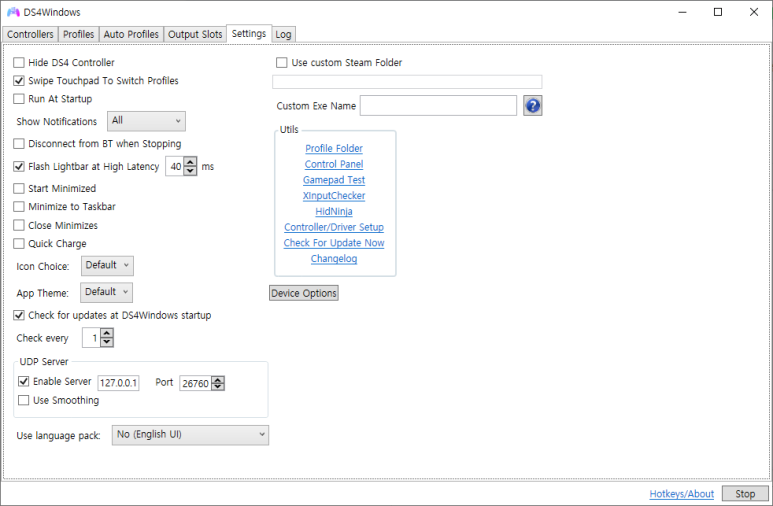Click the latency ms value field
The width and height of the screenshot is (773, 506).
[x=175, y=167]
